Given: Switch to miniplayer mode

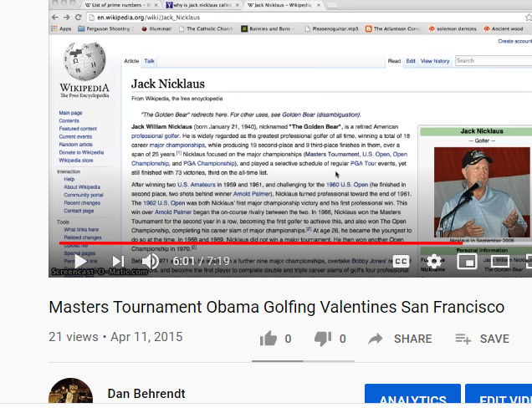Looking at the screenshot, I should 468,261.
